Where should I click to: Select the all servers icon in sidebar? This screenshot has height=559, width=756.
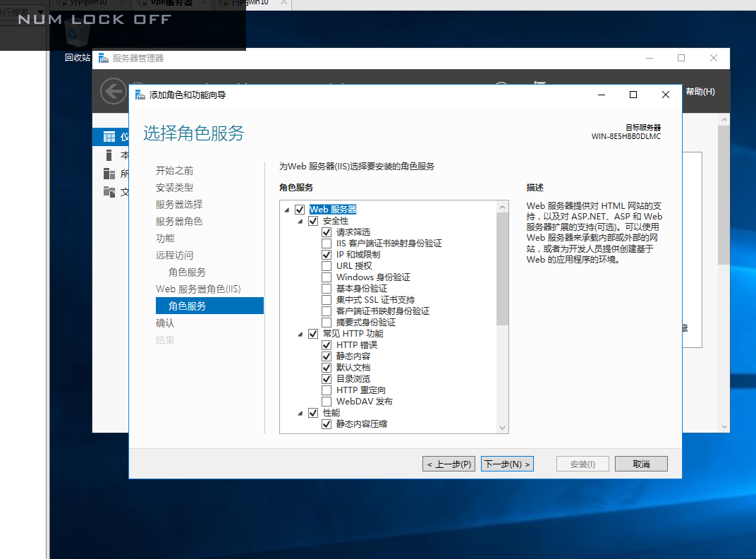pyautogui.click(x=109, y=174)
